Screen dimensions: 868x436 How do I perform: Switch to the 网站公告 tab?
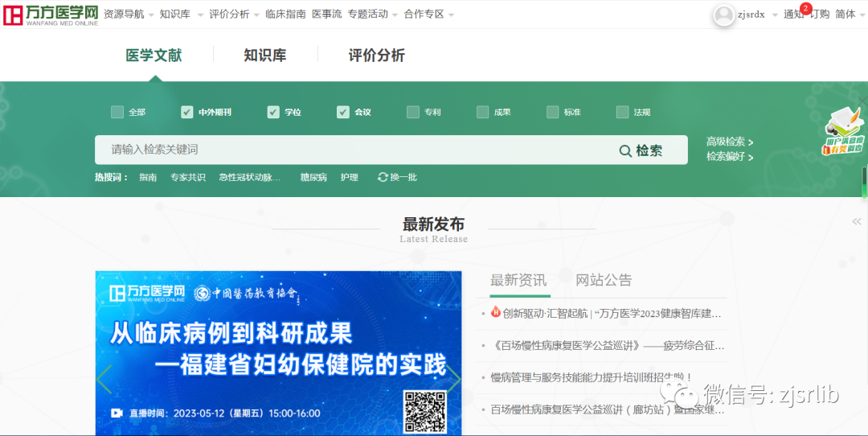pos(604,280)
